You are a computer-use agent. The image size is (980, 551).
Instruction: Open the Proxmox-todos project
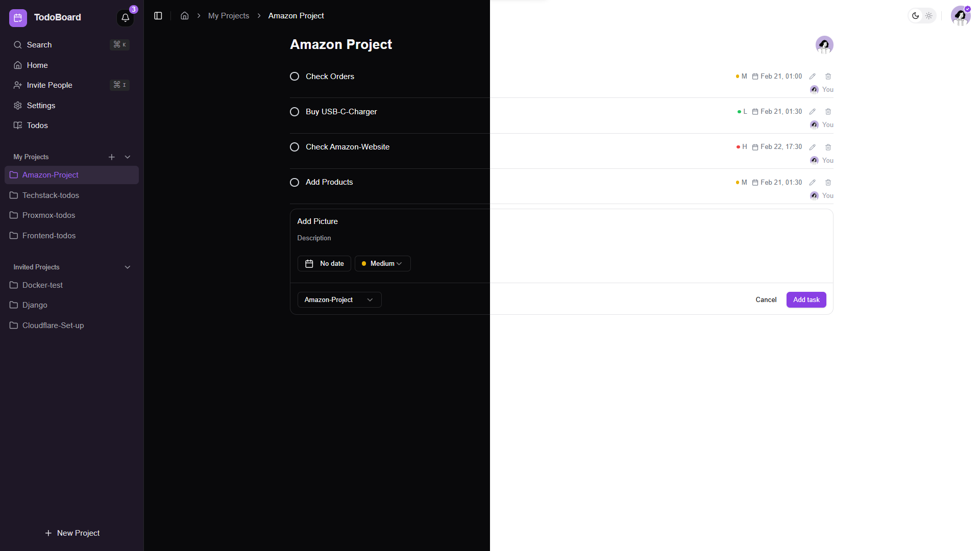pos(71,215)
